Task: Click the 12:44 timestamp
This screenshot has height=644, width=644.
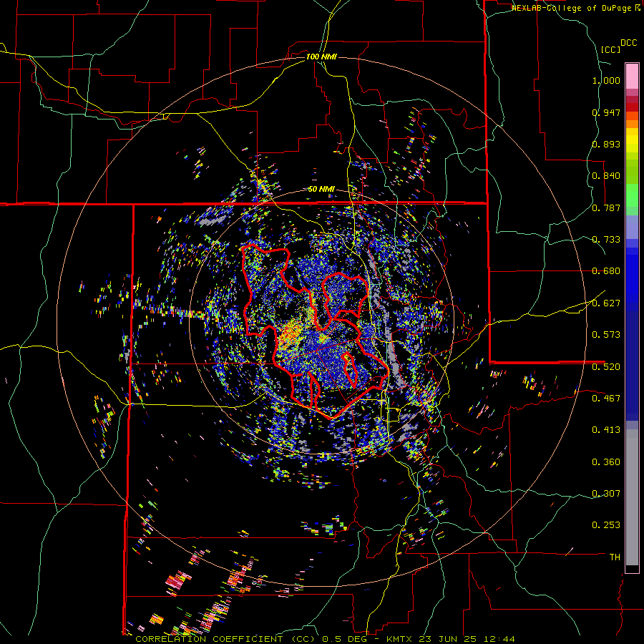Action: [498, 639]
